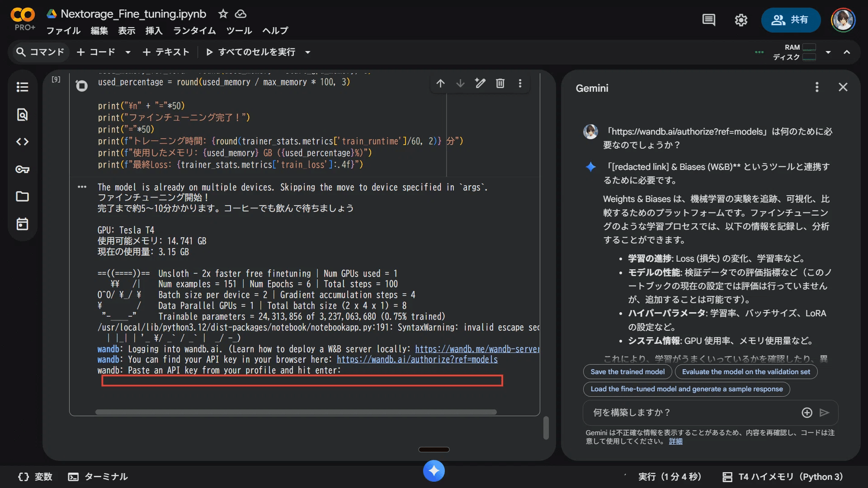Click the 共有 share button
Viewport: 868px width, 488px height.
[791, 20]
